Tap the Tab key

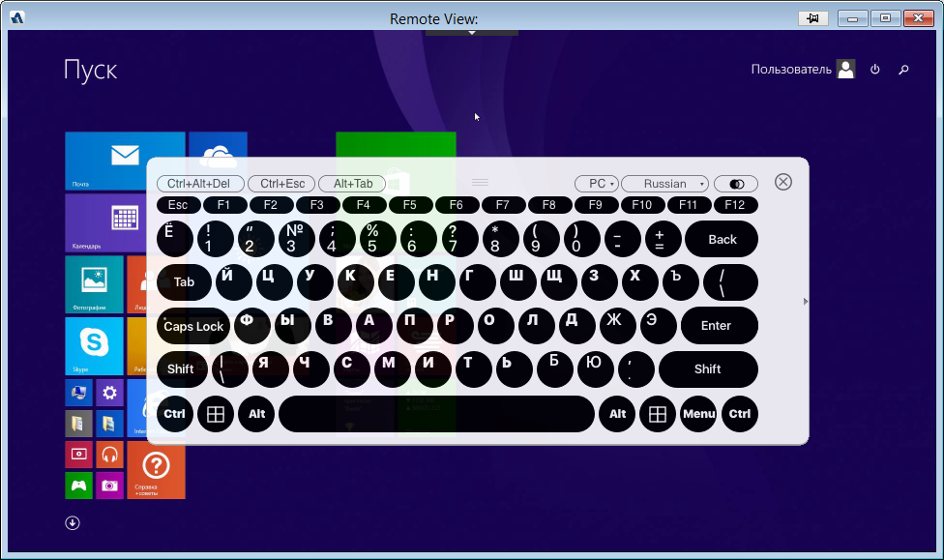tap(184, 282)
